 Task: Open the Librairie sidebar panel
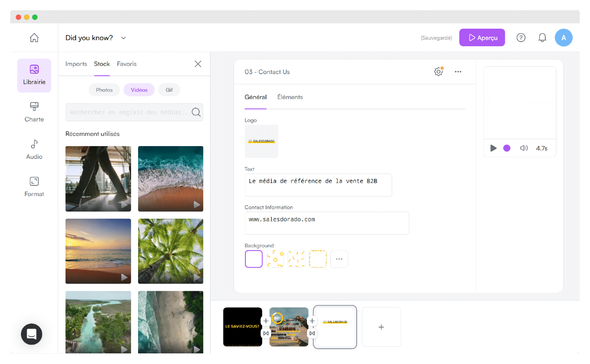(34, 75)
